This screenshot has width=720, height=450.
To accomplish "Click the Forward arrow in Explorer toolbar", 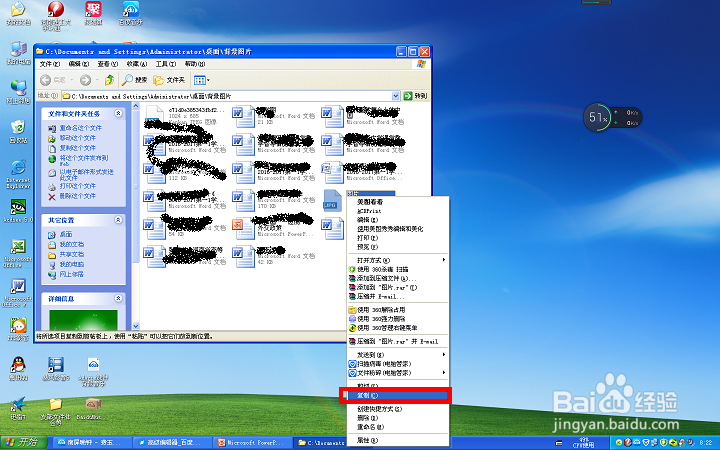I will [x=85, y=80].
